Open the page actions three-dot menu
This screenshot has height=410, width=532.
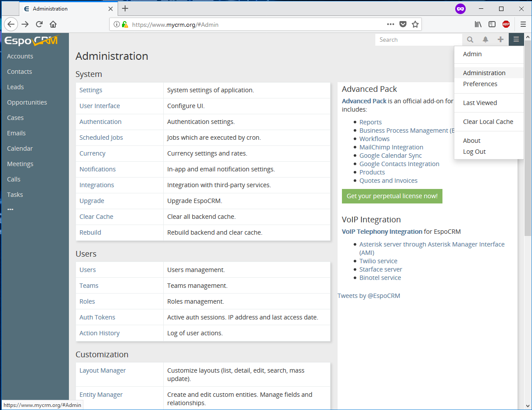[391, 25]
